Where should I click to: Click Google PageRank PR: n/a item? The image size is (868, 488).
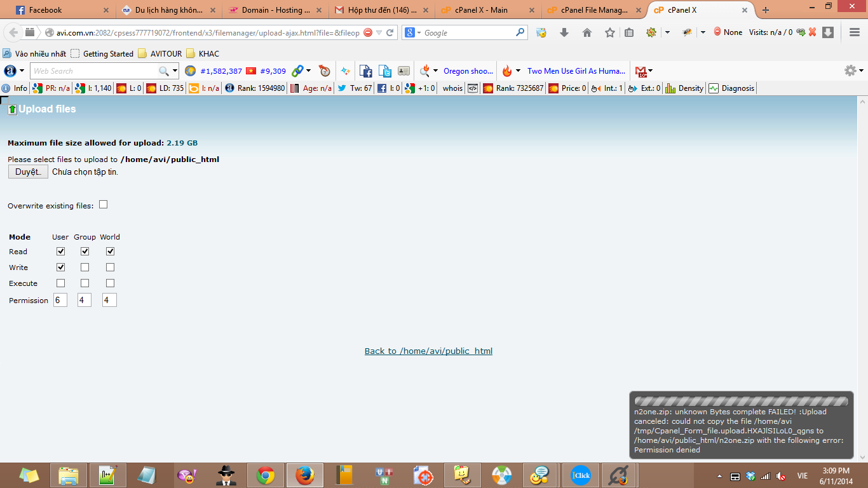51,88
